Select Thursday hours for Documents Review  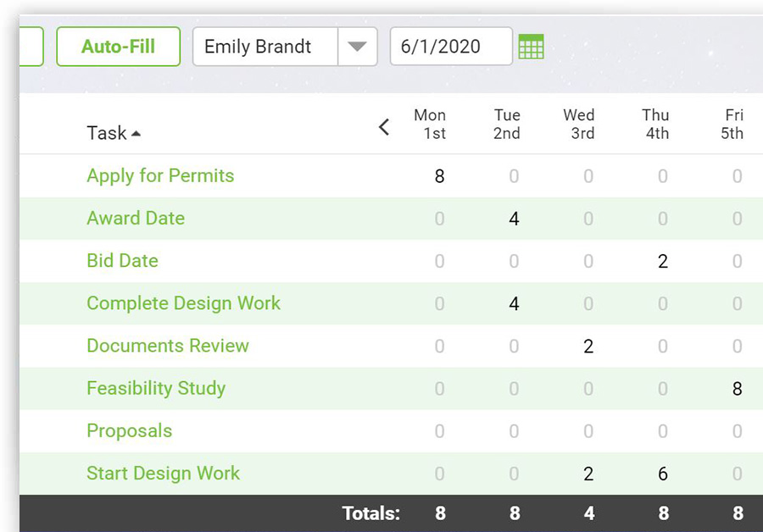pyautogui.click(x=663, y=346)
